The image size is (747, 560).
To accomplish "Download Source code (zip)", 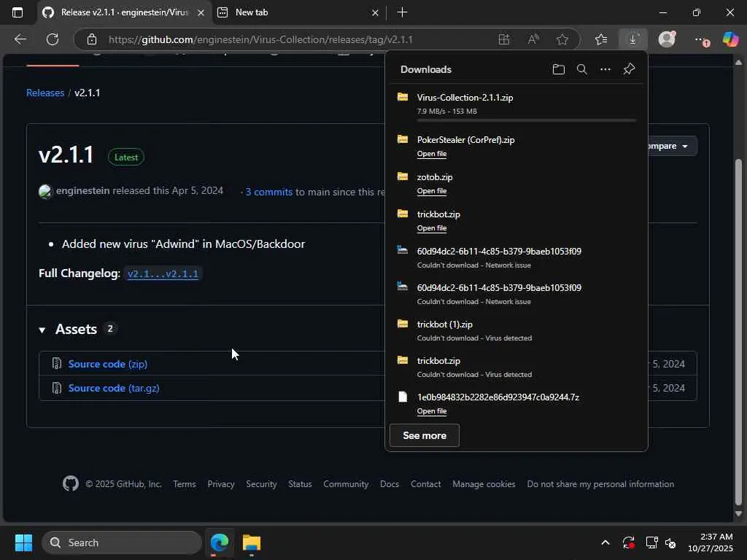I will click(108, 364).
